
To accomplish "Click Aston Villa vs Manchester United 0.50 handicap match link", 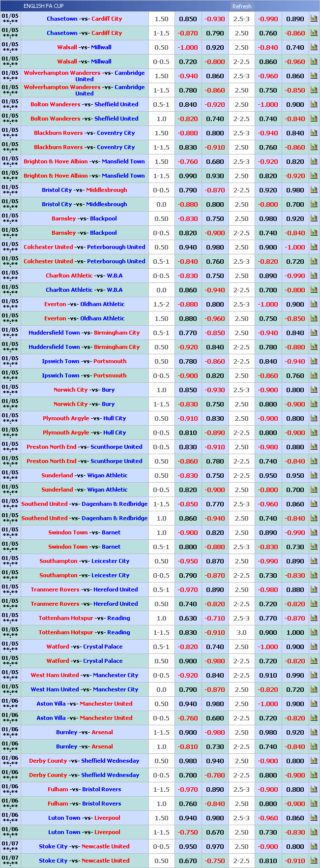I will coord(85,704).
